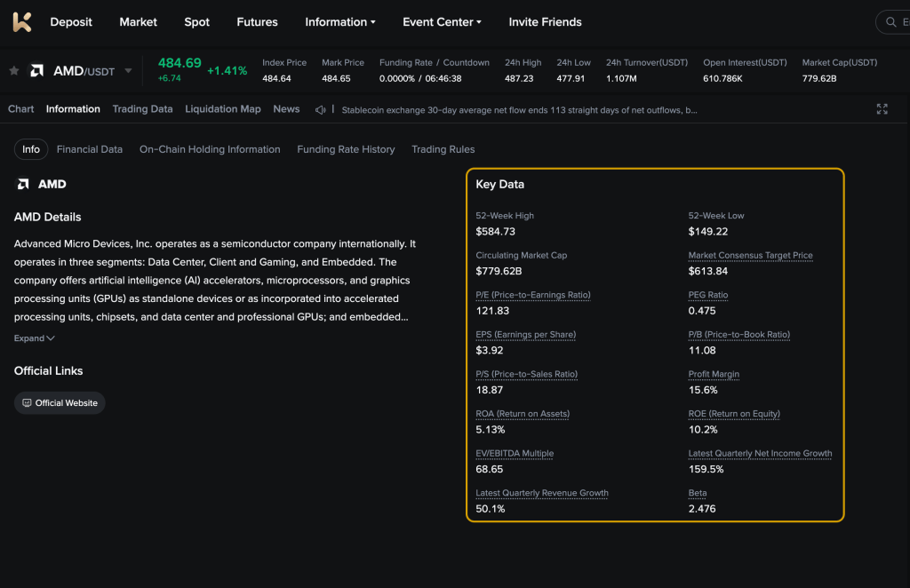The height and width of the screenshot is (588, 910).
Task: Click the Index Price value 484.64
Action: [x=276, y=78]
